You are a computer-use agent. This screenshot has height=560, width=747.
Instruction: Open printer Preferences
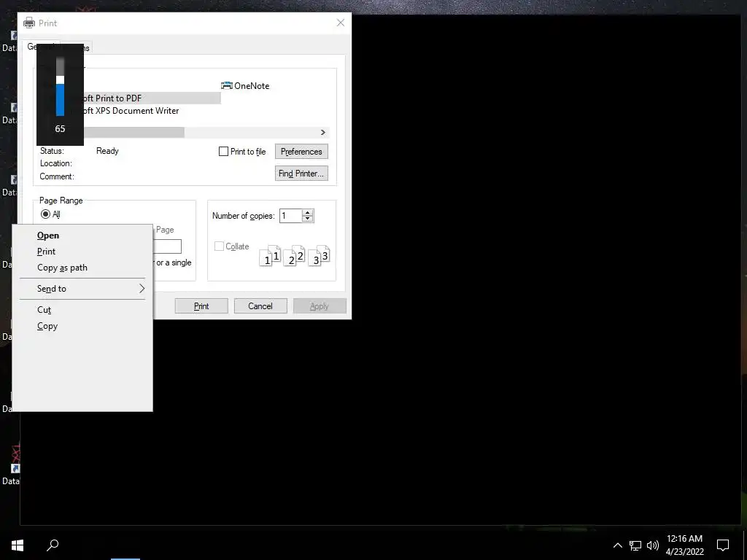pyautogui.click(x=301, y=152)
